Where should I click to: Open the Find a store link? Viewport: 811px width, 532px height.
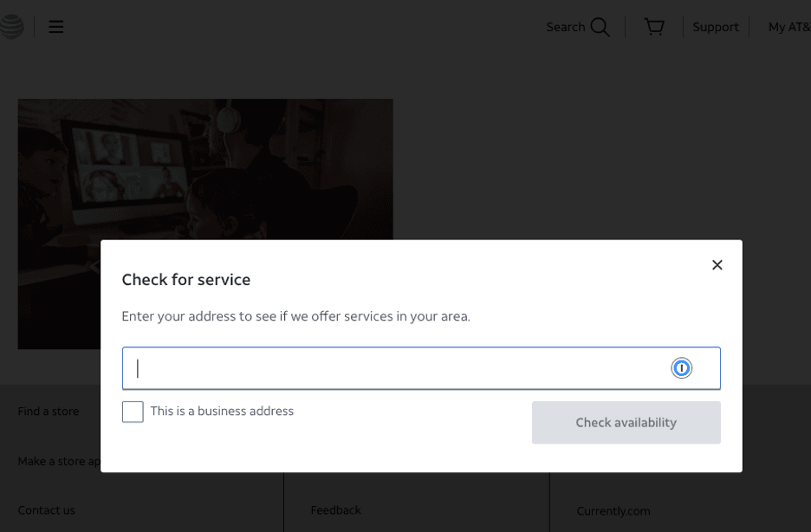coord(49,412)
